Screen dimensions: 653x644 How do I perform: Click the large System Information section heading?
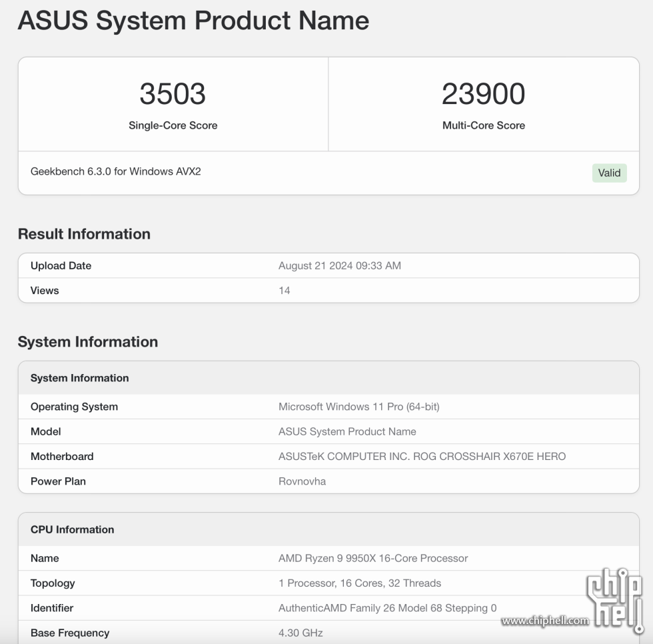(88, 342)
